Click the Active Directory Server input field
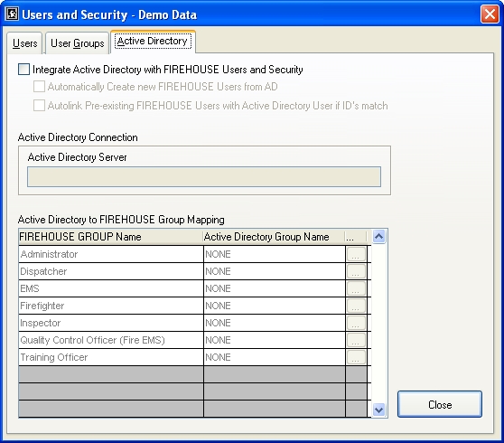 (204, 176)
